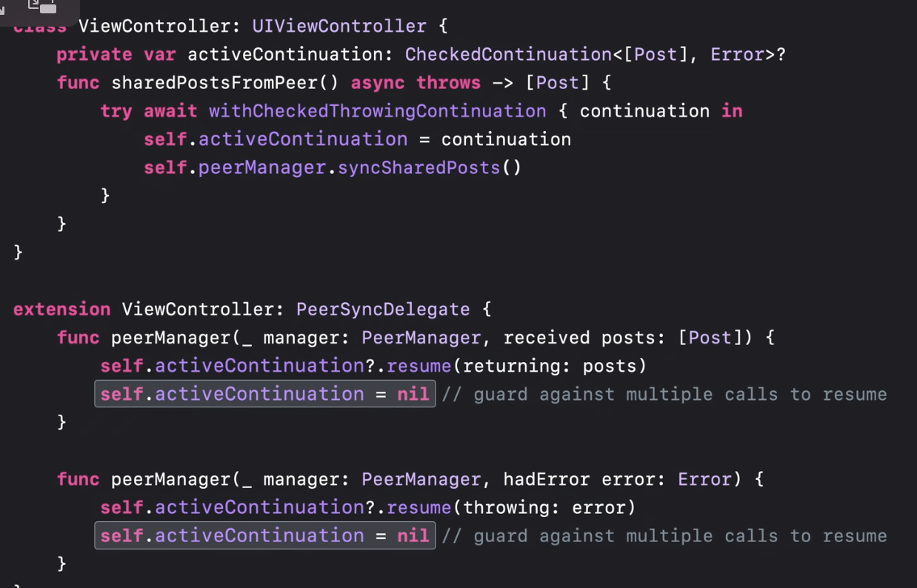The image size is (917, 588).
Task: Click 'CheckedContinuation' type in variable declaration
Action: [508, 54]
